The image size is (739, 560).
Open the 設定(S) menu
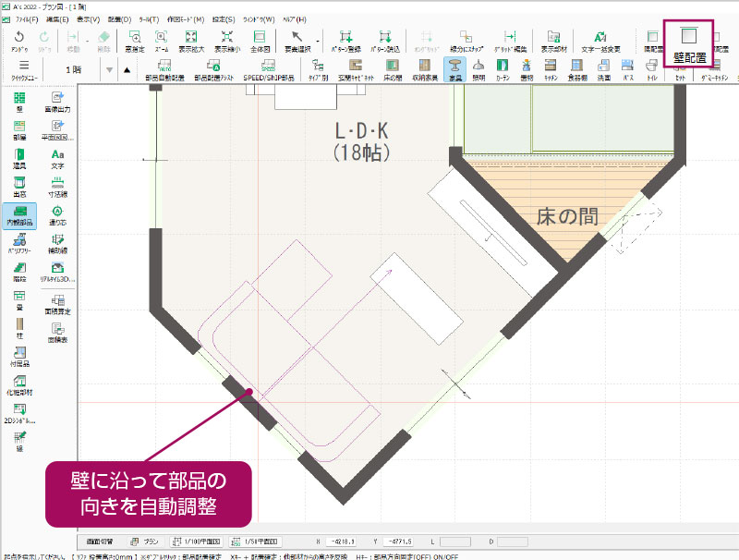[x=224, y=19]
